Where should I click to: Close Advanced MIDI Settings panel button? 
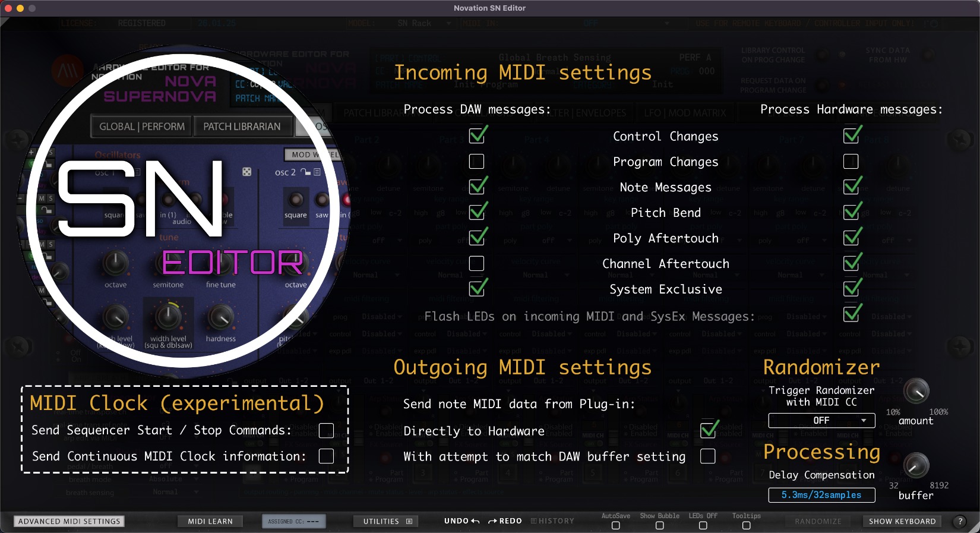(x=69, y=521)
